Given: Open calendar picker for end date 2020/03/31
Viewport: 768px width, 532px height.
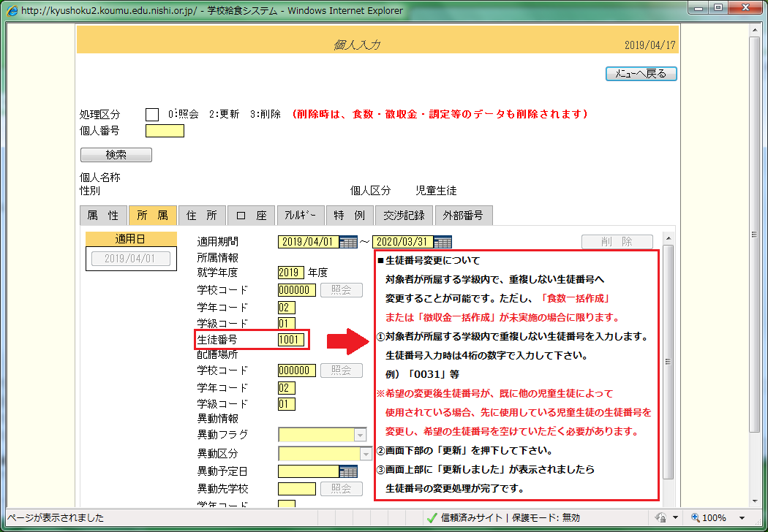Looking at the screenshot, I should tap(443, 242).
